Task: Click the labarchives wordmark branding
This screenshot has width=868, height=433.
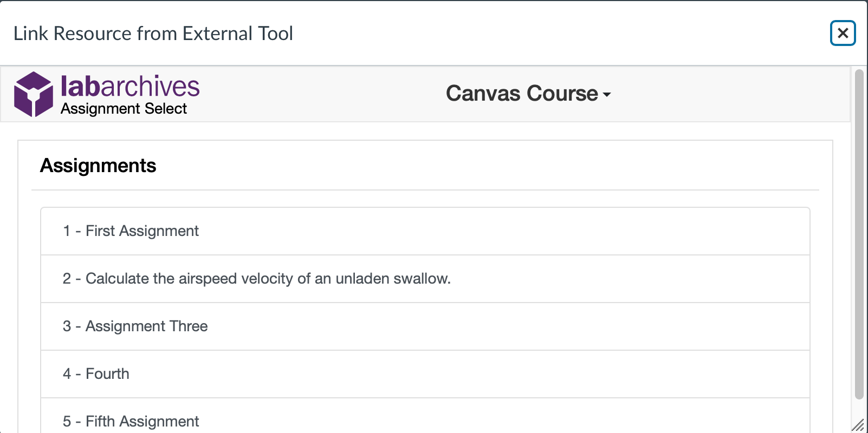Action: (130, 87)
